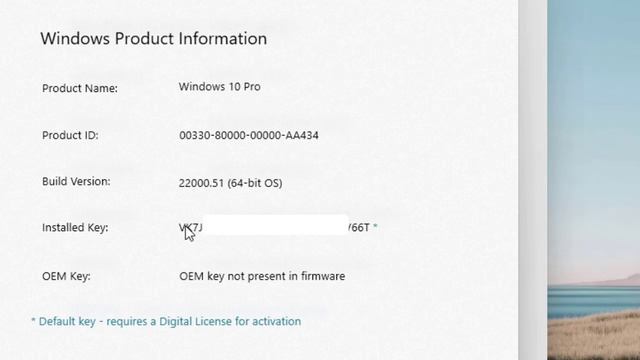Screen dimensions: 640x360
Task: Click the beach grass on desktop wallpaper
Action: [593, 337]
